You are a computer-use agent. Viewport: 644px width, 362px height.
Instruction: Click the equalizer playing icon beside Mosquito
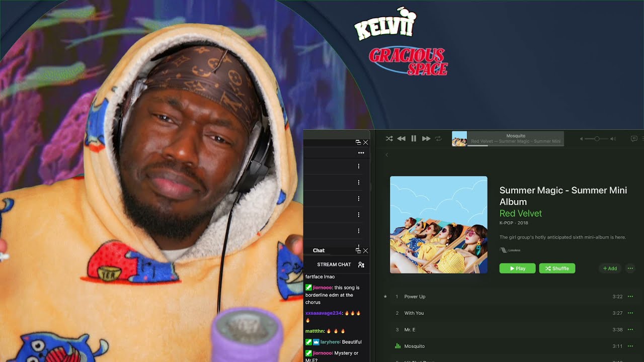(x=397, y=346)
